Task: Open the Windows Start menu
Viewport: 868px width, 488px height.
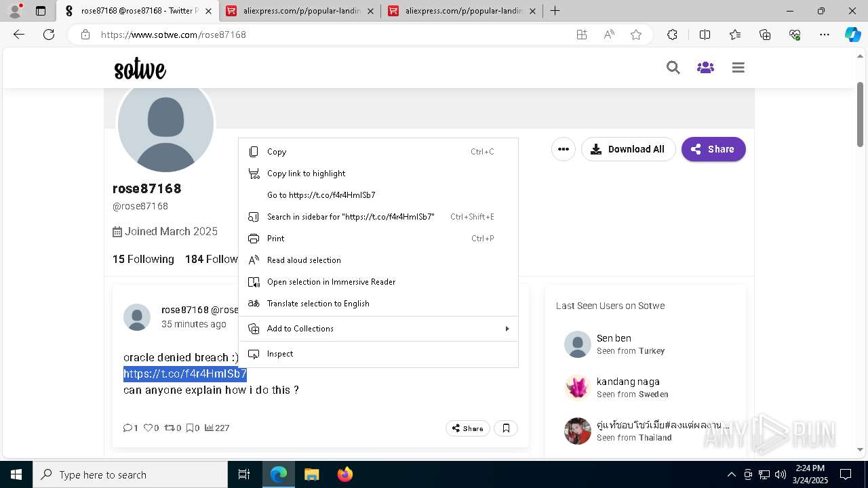Action: point(16,474)
